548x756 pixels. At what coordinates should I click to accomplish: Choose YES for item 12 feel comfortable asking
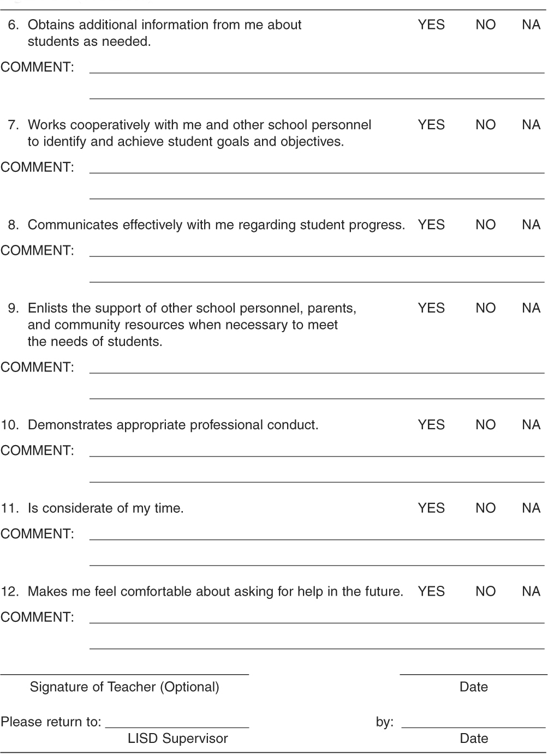pos(431,592)
